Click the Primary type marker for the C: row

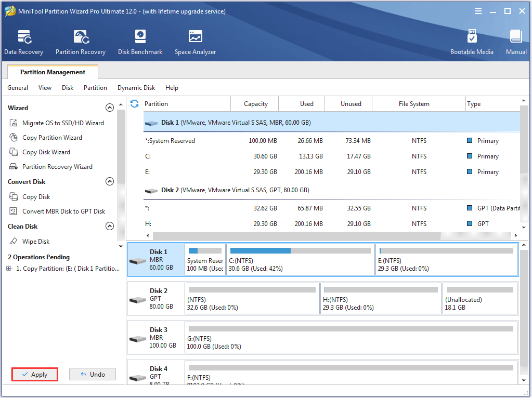tap(470, 156)
